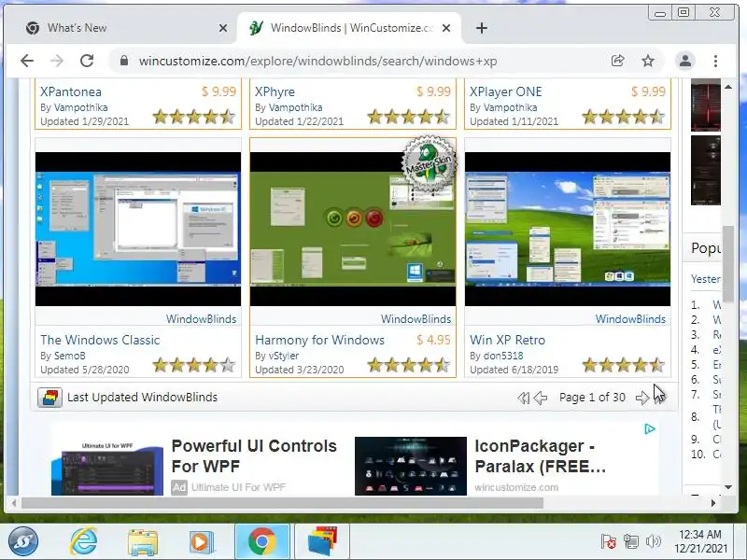The width and height of the screenshot is (747, 560).
Task: Close the WindowBlinds WinCustomize tab
Action: (x=446, y=28)
